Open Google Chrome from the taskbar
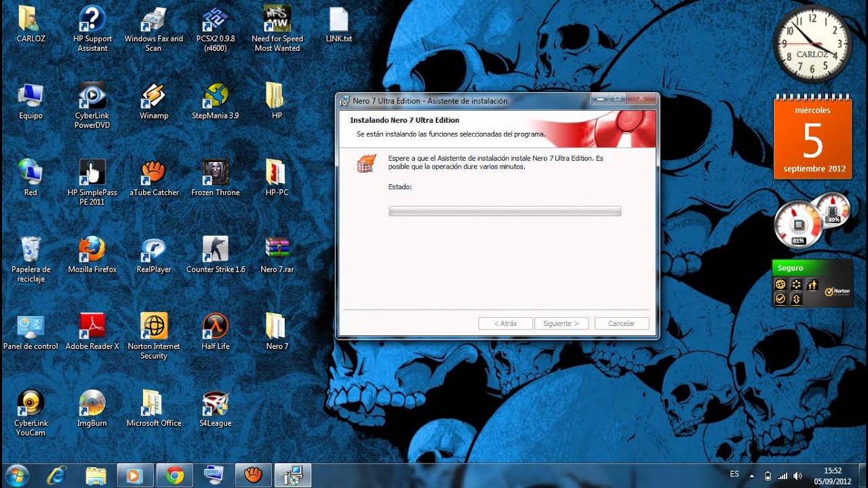 174,476
